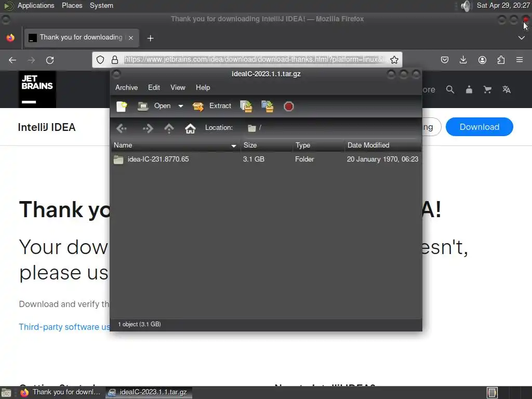Close the 'Thank you for downloading' tab
This screenshot has width=532, height=399.
(x=131, y=38)
